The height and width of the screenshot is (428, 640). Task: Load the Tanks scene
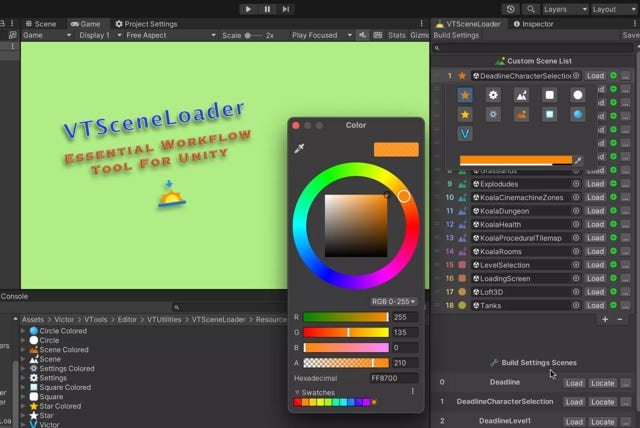point(596,305)
